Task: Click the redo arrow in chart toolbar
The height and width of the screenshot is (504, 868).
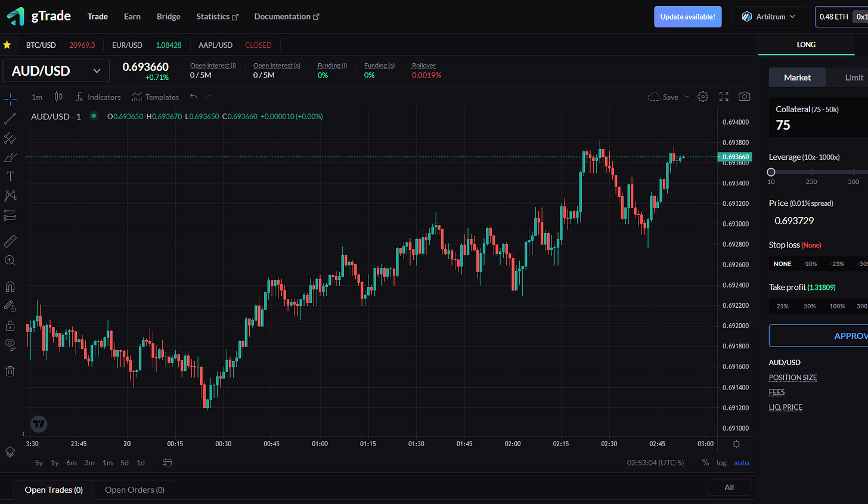Action: pyautogui.click(x=209, y=97)
